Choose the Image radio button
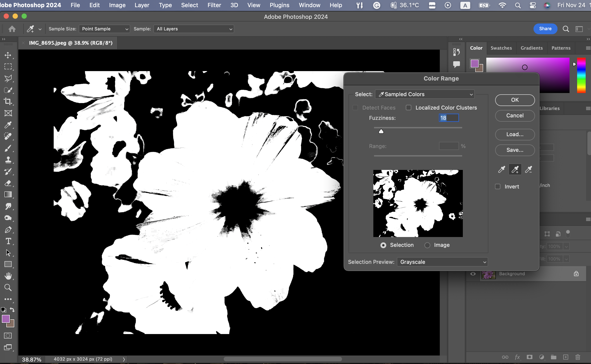 click(427, 245)
